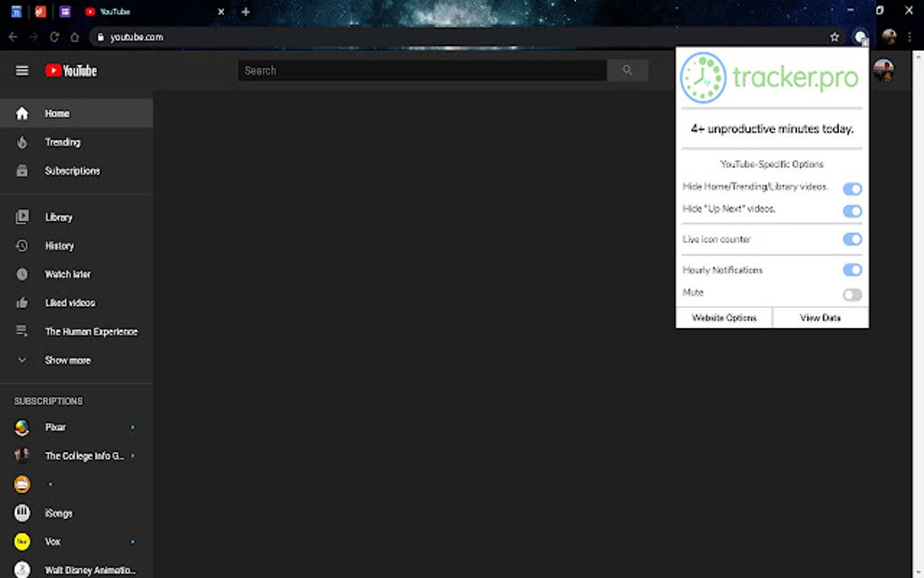Click the Library icon in sidebar
924x578 pixels.
[22, 217]
